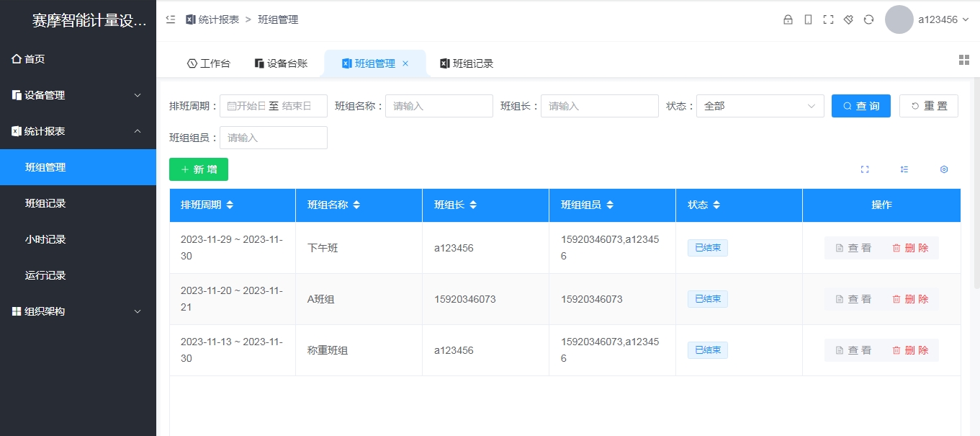Enter fullscreen mode via header icon
This screenshot has height=436, width=980.
pos(827,19)
